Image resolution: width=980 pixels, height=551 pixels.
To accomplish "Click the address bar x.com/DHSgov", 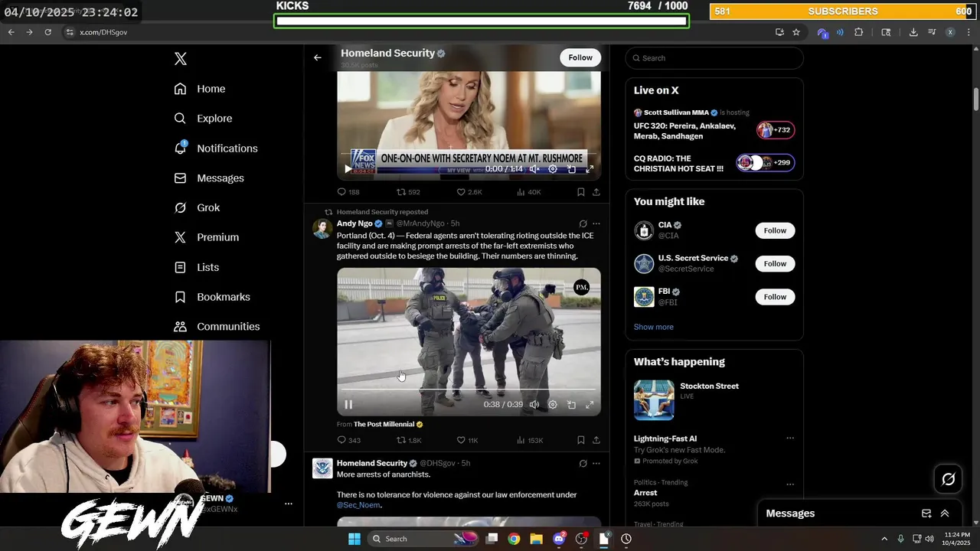I will [x=103, y=32].
